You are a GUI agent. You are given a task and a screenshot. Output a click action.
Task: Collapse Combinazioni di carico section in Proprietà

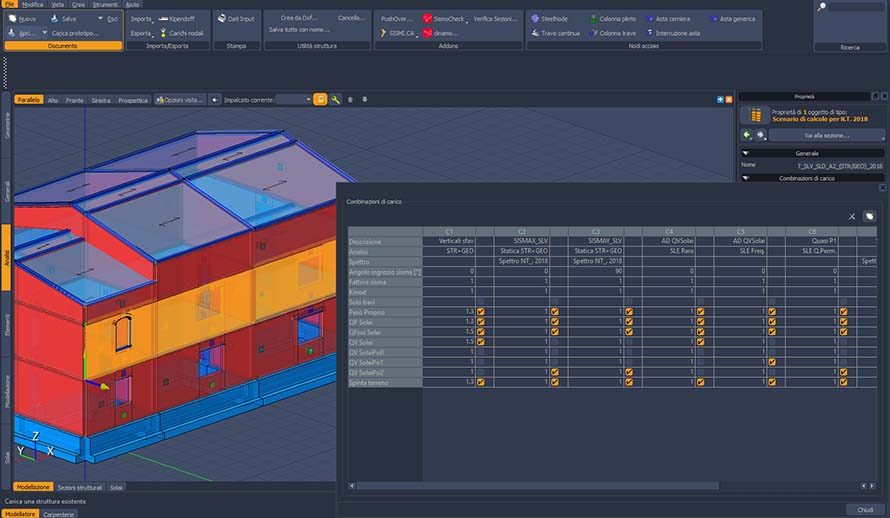[x=746, y=178]
